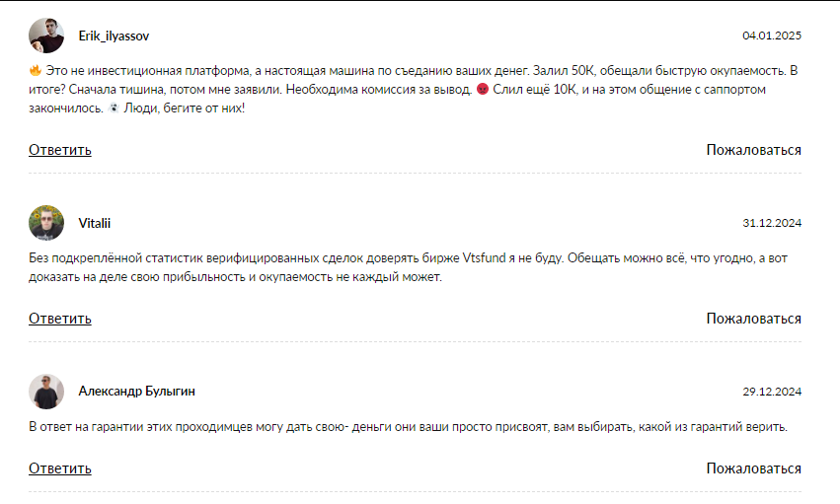
Task: Report Александр Булыгин's comment with Пожаловаться
Action: 754,468
